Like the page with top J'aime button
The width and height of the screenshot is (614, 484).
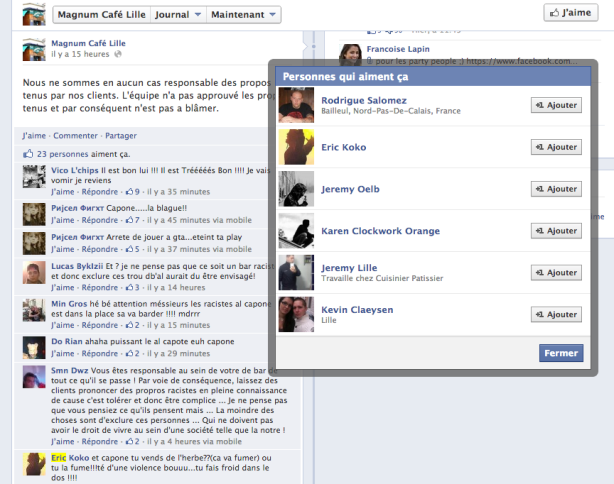[571, 13]
